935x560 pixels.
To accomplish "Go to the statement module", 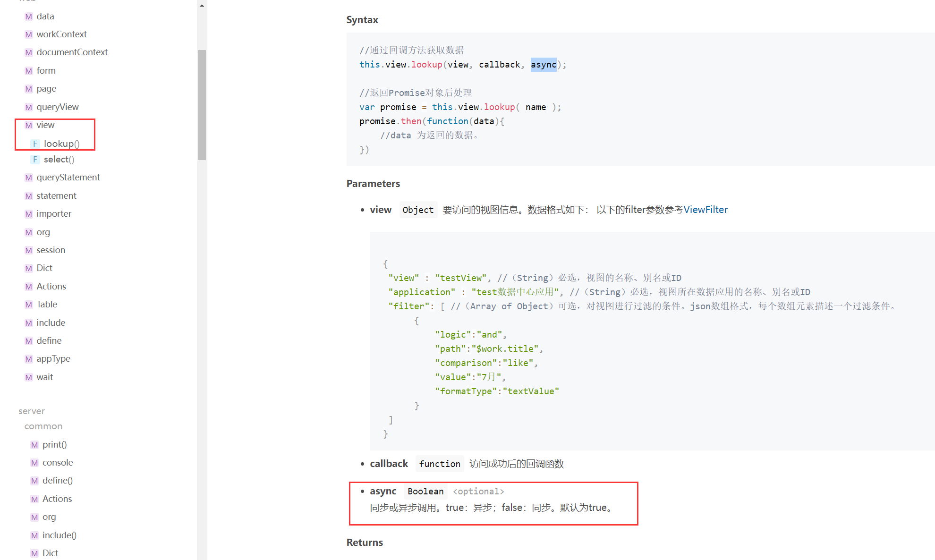I will (56, 196).
